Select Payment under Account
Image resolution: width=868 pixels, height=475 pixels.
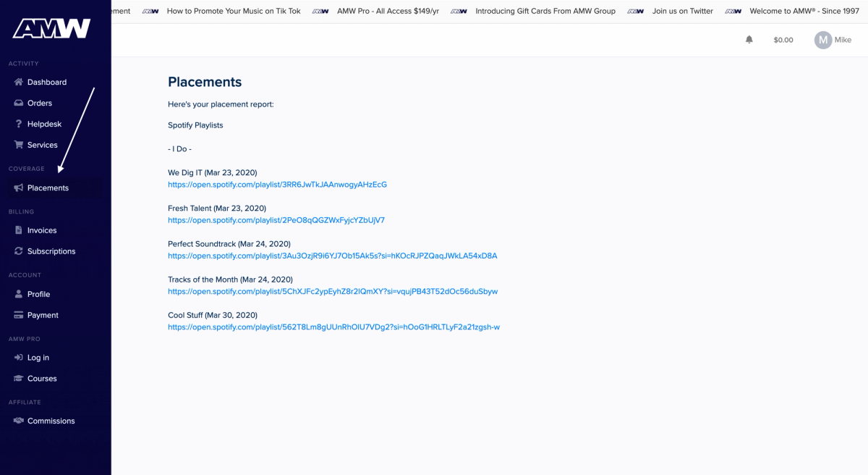[x=43, y=315]
